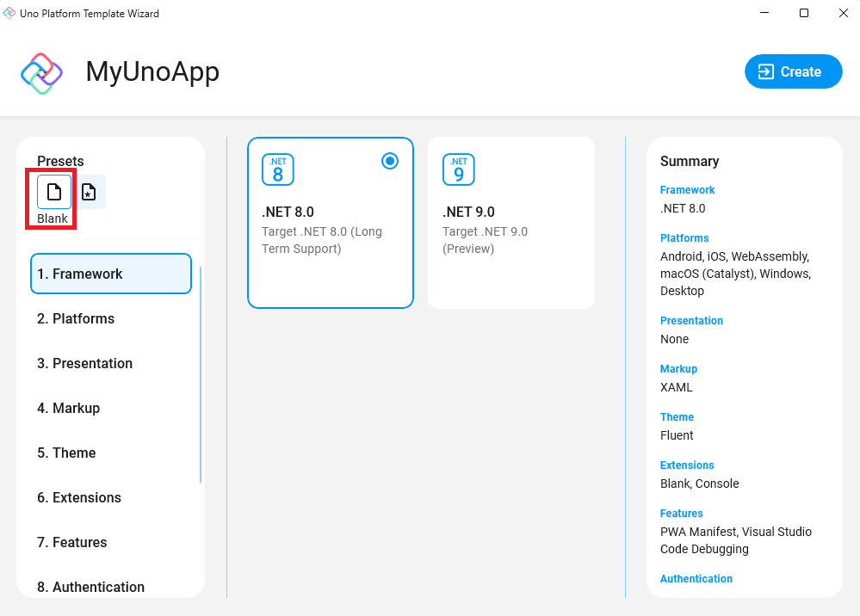The height and width of the screenshot is (616, 860).
Task: Click the .NET 9 framework icon
Action: 458,169
